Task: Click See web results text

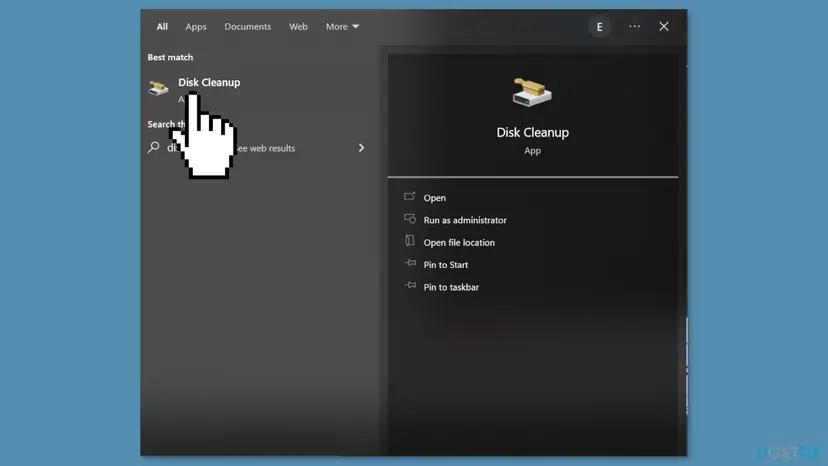Action: point(265,148)
